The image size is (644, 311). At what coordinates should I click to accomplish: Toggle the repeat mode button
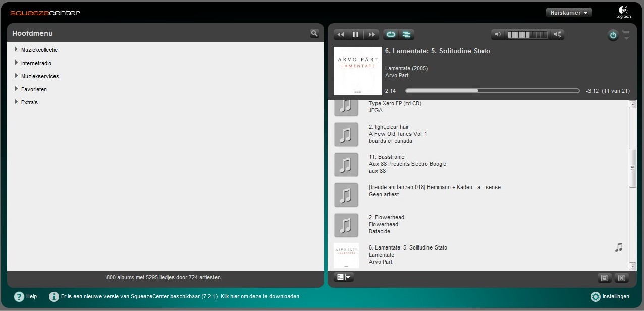(391, 35)
